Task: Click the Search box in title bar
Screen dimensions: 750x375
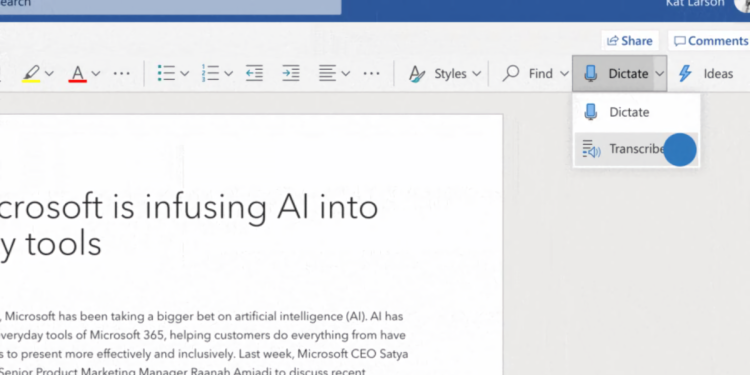Action: click(x=170, y=7)
